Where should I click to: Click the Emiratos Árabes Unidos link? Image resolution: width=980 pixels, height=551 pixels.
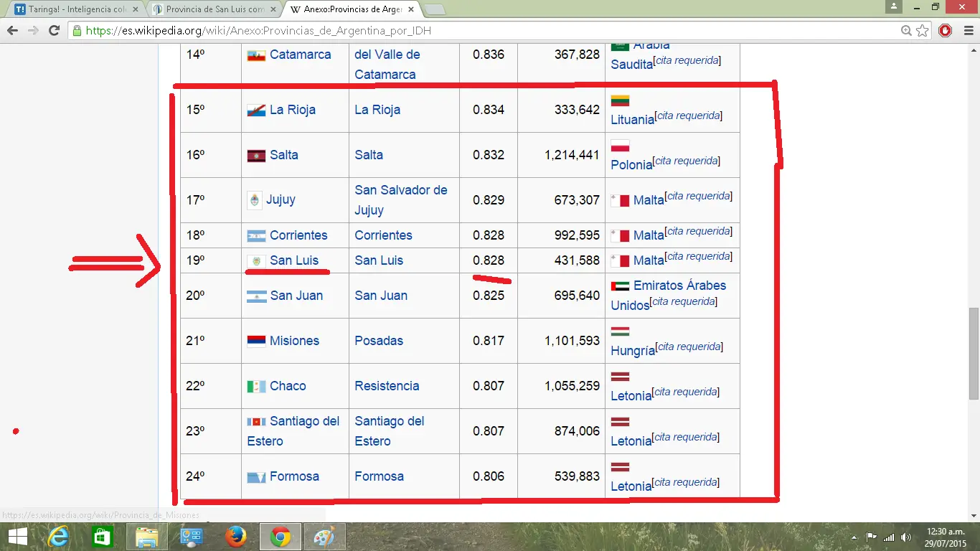668,296
